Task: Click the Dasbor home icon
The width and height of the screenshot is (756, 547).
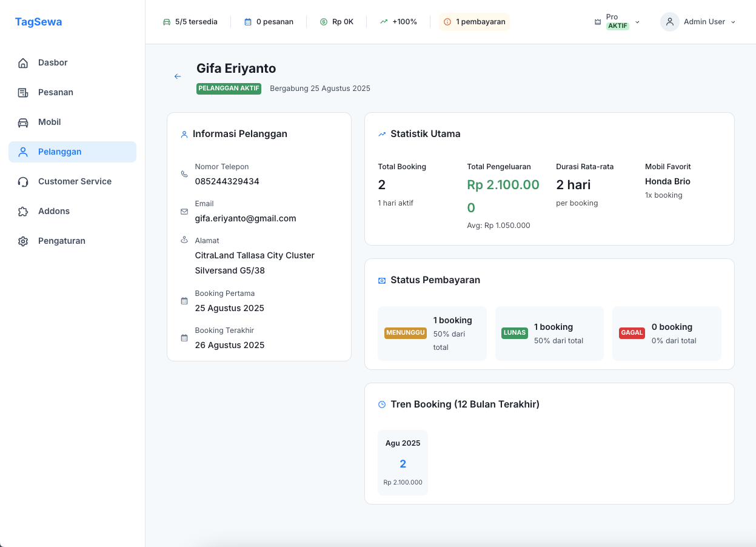Action: click(x=23, y=63)
